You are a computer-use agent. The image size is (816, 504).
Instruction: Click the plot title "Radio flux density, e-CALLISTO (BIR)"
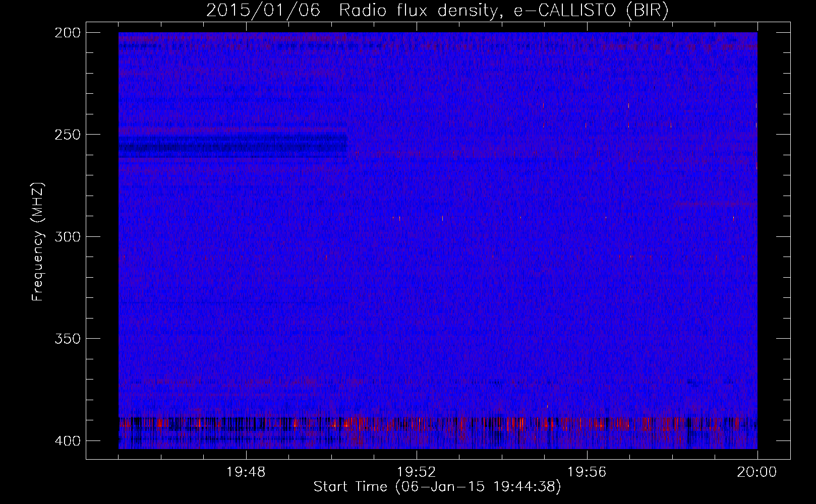pos(503,10)
